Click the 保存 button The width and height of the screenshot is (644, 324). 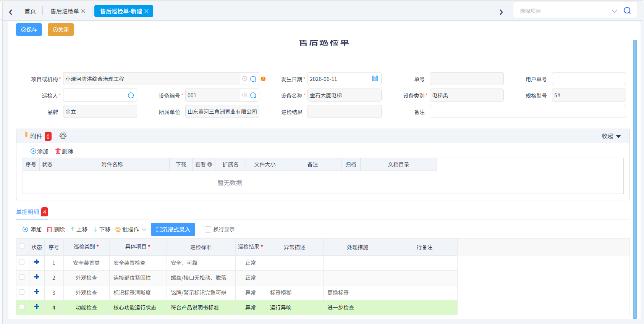29,29
